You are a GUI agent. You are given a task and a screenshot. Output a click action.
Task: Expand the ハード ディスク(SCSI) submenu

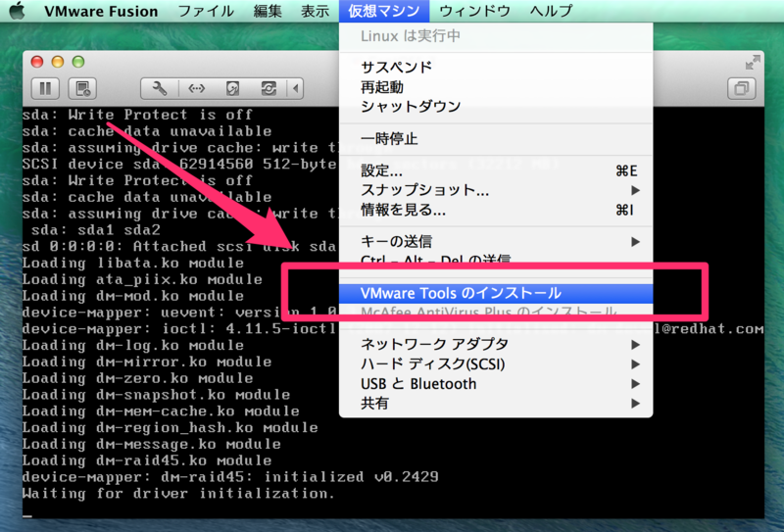(x=496, y=364)
